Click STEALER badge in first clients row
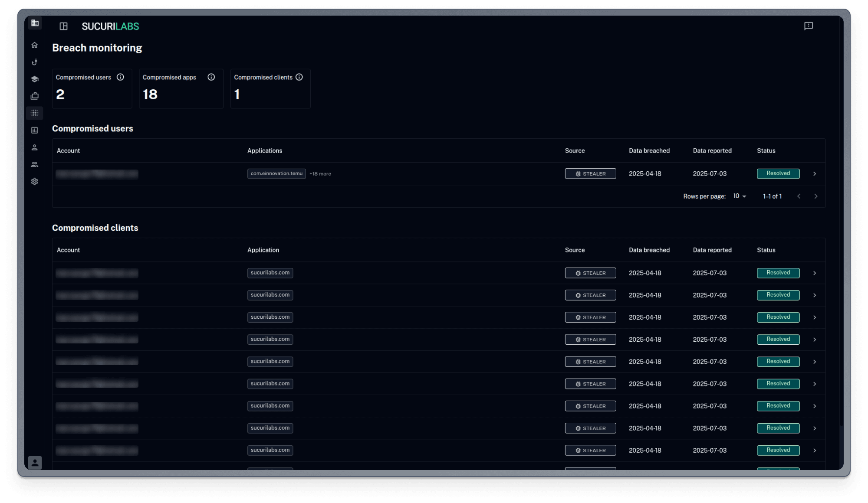Image resolution: width=868 pixels, height=503 pixels. (590, 273)
